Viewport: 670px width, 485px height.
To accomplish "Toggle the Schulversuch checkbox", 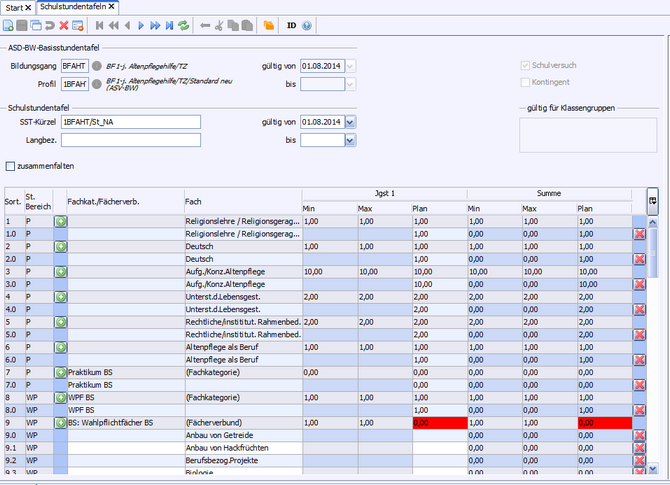I will click(525, 65).
